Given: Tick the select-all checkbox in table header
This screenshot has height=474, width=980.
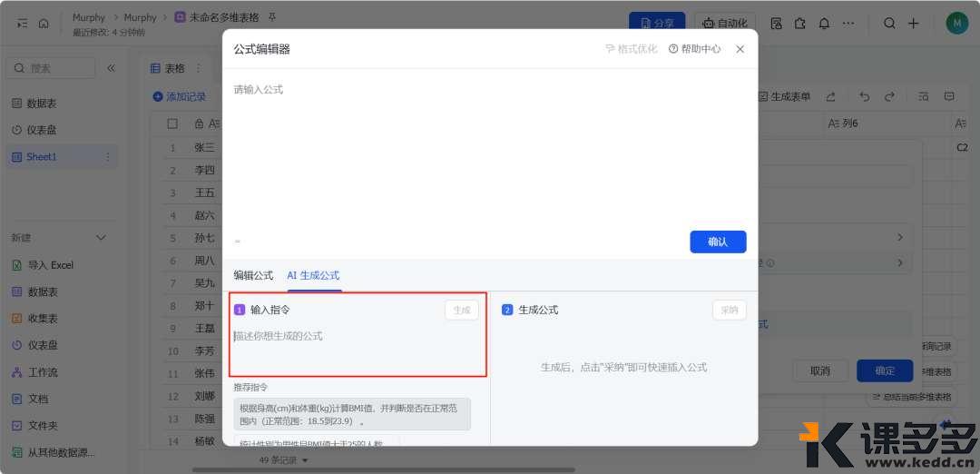Looking at the screenshot, I should coord(172,123).
